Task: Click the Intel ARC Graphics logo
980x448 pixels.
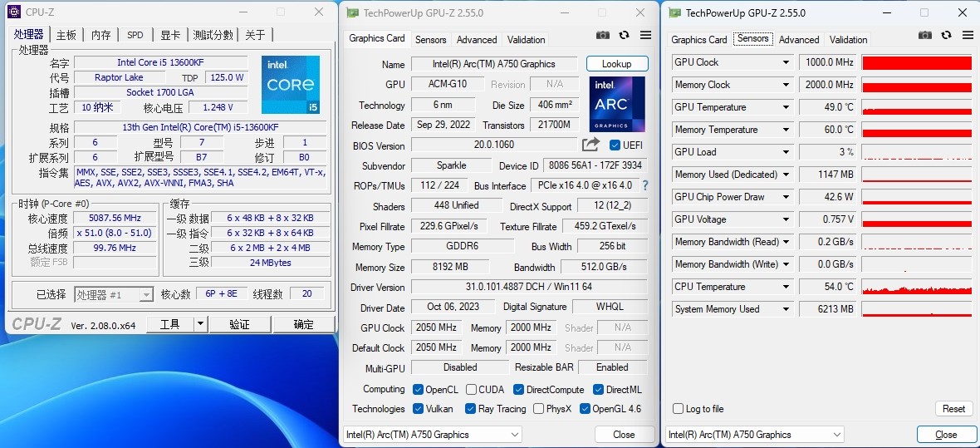Action: coord(616,104)
